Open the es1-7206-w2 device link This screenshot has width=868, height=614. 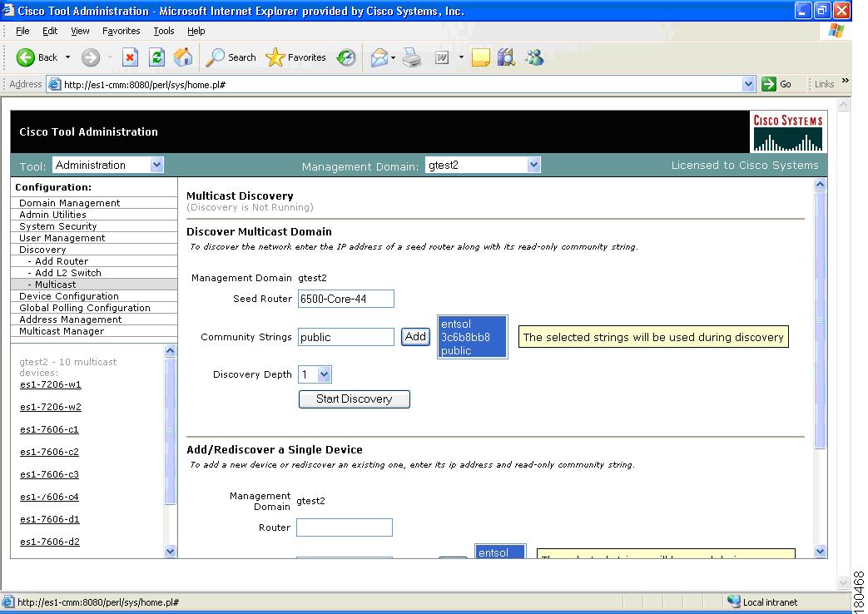[x=51, y=407]
